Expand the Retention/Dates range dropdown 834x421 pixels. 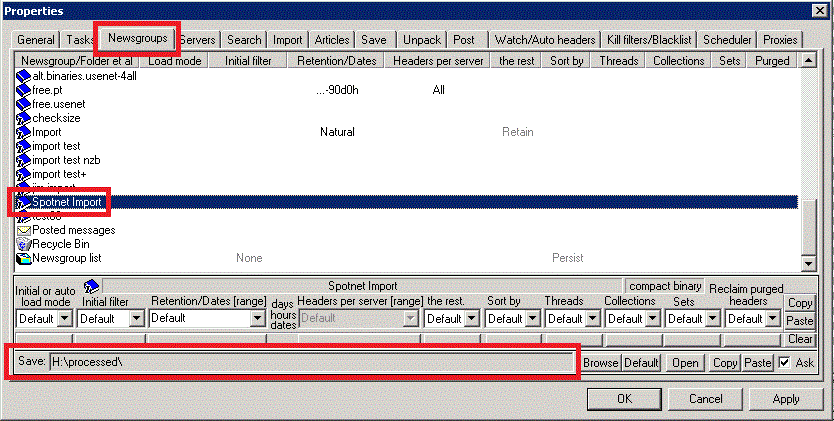(x=257, y=319)
